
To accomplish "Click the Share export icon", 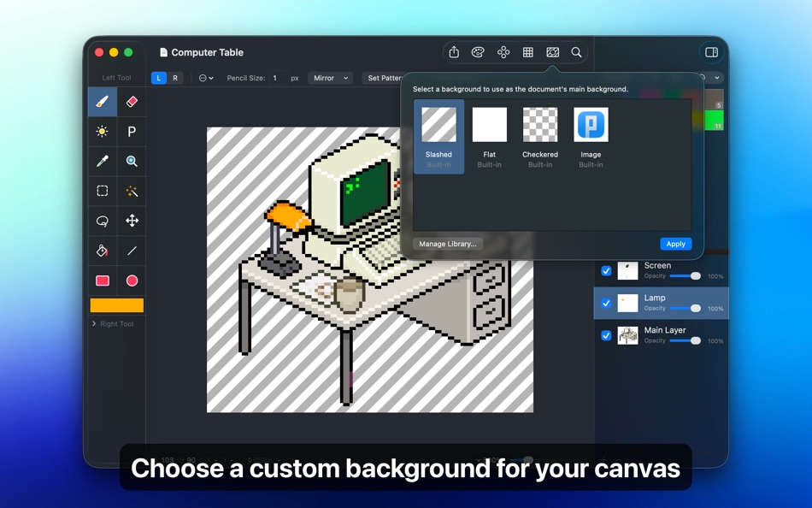I will (454, 52).
